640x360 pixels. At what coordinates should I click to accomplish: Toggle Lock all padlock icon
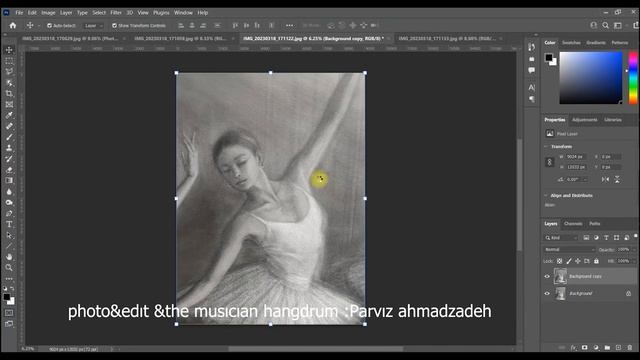pos(596,261)
